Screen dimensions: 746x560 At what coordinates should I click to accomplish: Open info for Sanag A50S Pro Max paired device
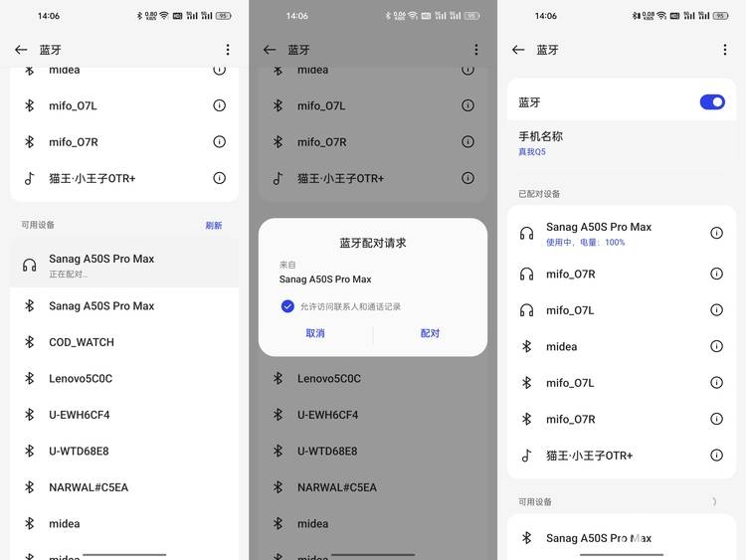(716, 233)
